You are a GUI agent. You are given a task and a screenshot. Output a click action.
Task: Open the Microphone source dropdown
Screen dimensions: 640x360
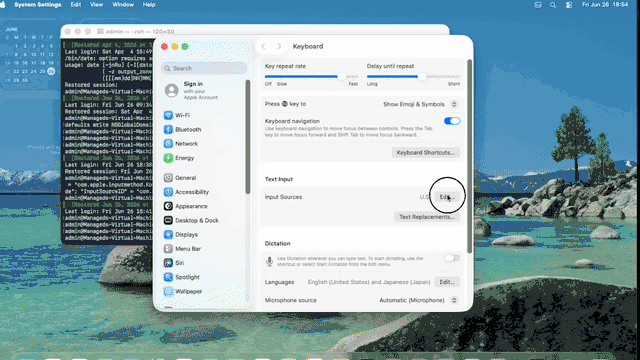(418, 300)
